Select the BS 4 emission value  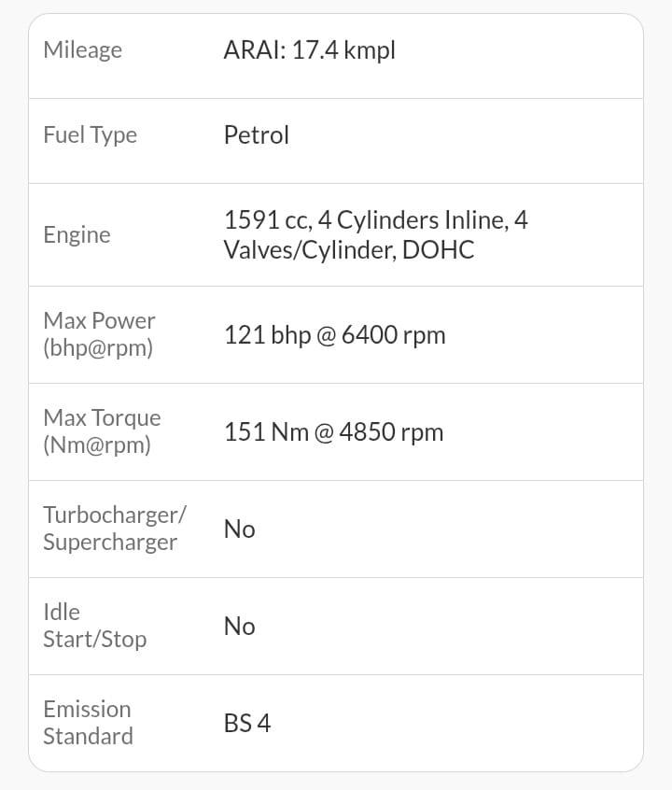tap(246, 723)
